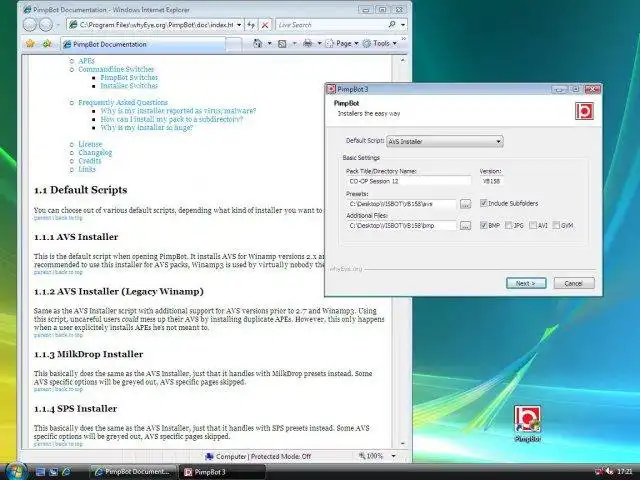This screenshot has width=640, height=480.
Task: Open the Changelog link
Action: click(95, 152)
